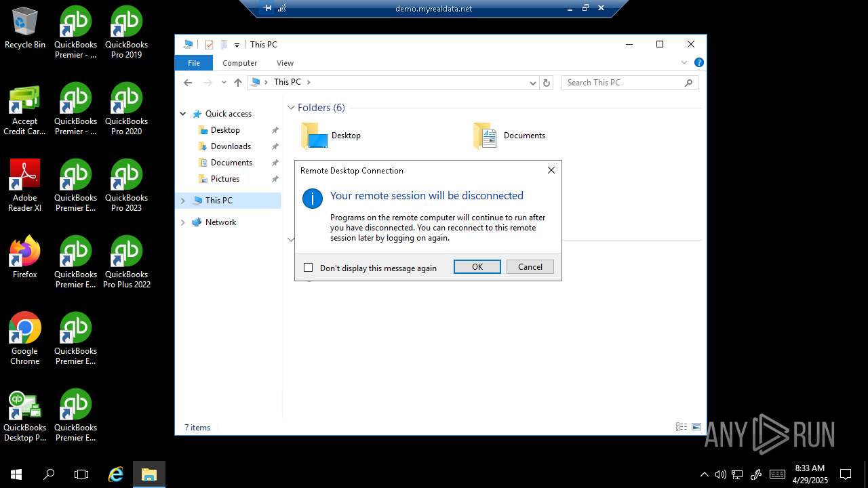This screenshot has width=868, height=488.
Task: Expand the This PC tree node
Action: click(182, 201)
